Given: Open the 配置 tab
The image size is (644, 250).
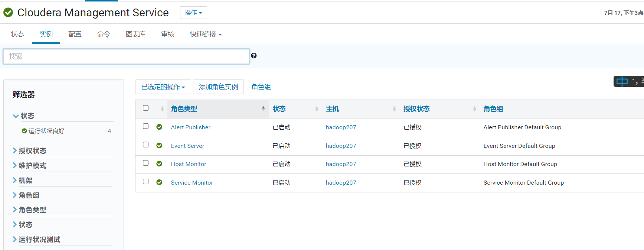Looking at the screenshot, I should point(75,34).
